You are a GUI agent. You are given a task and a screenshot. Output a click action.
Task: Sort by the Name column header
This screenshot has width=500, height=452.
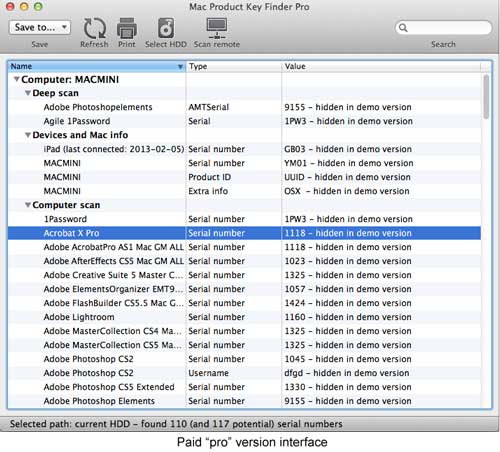97,66
